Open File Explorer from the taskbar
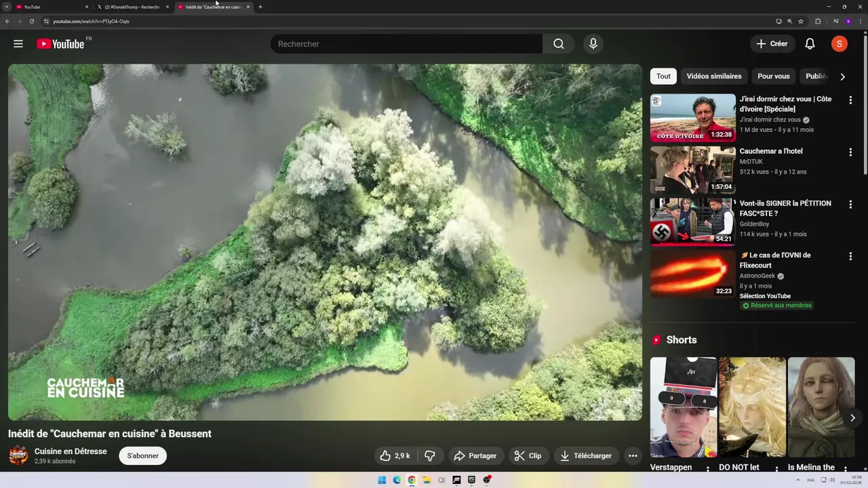This screenshot has width=868, height=488. (427, 480)
